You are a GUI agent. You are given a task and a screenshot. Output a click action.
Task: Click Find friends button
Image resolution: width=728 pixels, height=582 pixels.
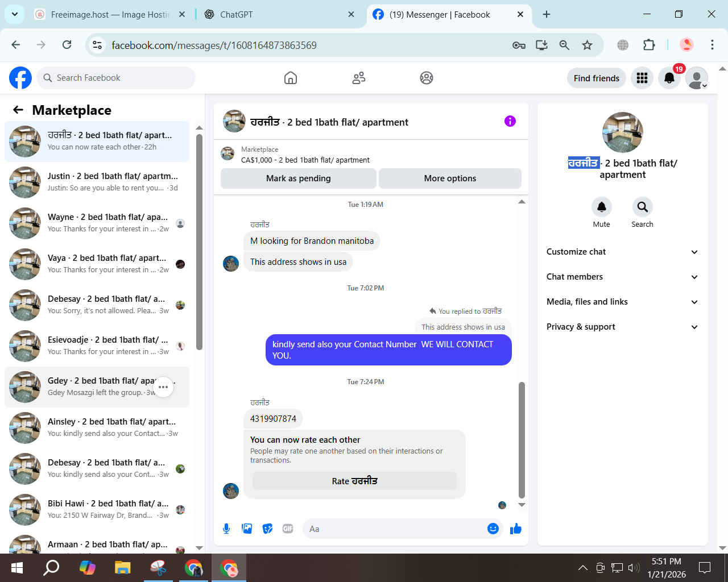tap(597, 78)
